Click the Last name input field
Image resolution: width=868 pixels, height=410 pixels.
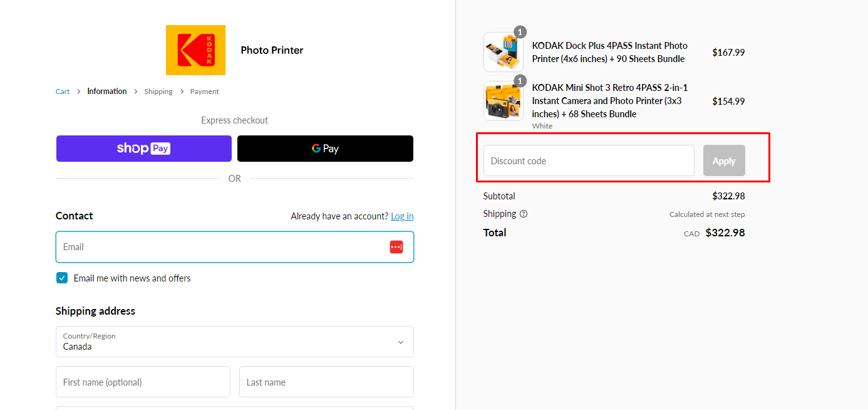click(x=326, y=382)
